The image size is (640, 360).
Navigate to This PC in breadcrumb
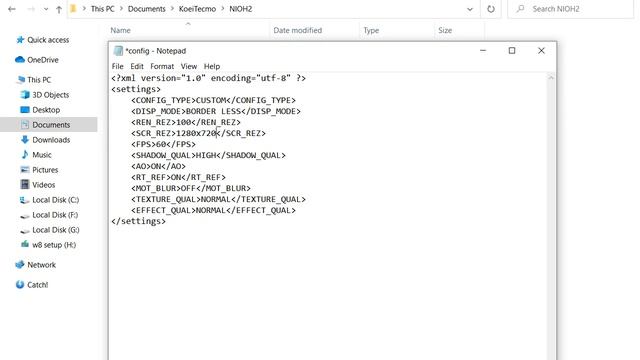pyautogui.click(x=102, y=9)
